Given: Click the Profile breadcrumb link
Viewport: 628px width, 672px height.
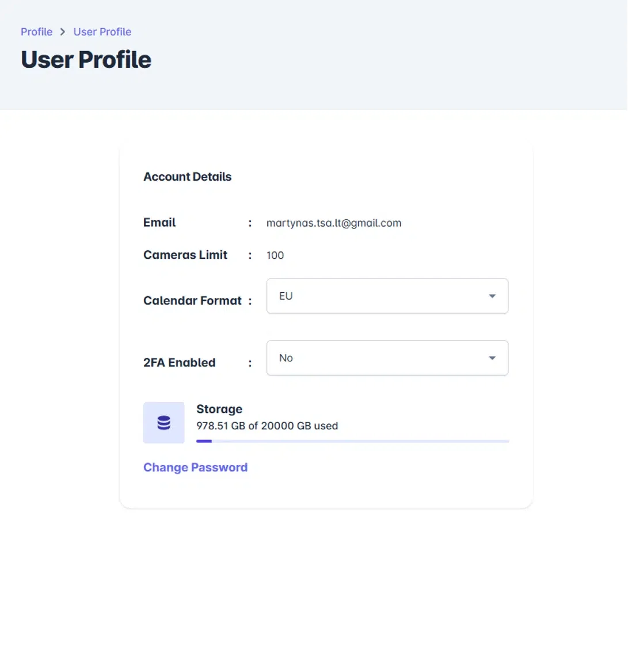Looking at the screenshot, I should tap(36, 32).
